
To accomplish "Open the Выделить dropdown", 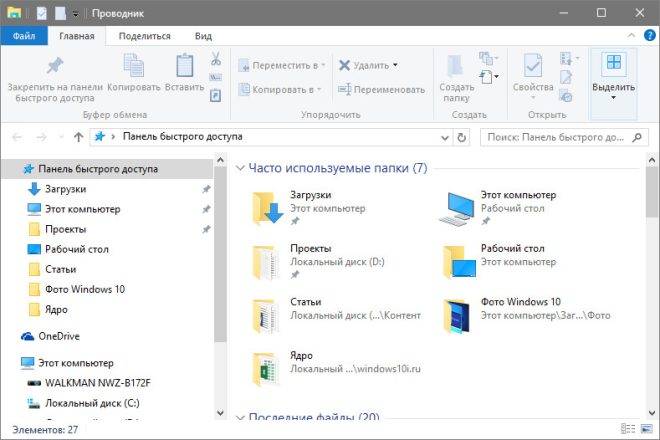I will [613, 75].
